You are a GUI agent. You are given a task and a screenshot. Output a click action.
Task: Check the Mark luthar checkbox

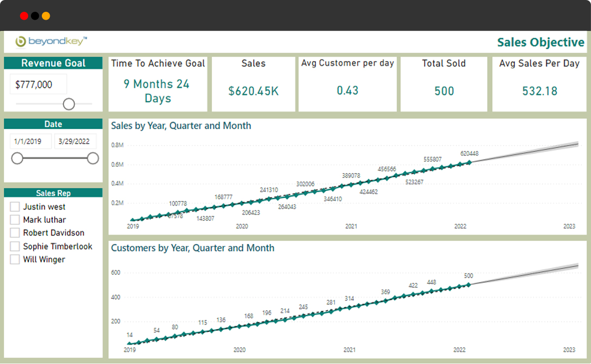coord(14,220)
